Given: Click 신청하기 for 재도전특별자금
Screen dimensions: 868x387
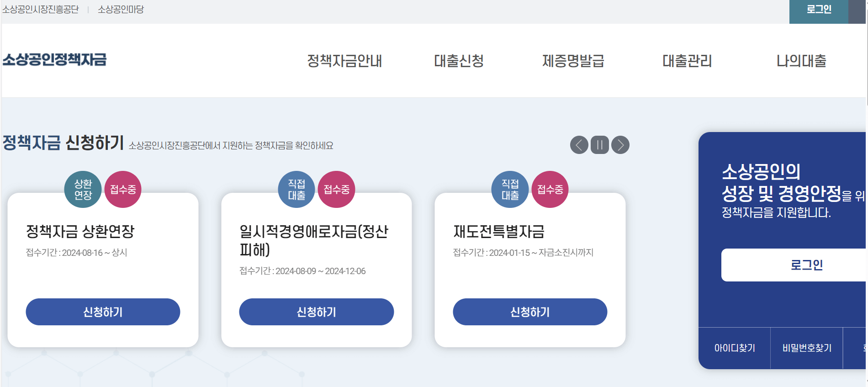Looking at the screenshot, I should [530, 312].
